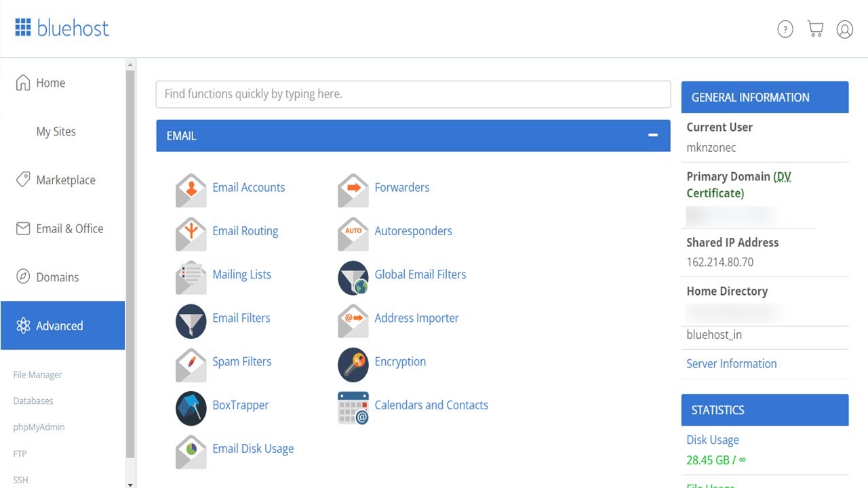This screenshot has height=488, width=868.
Task: Click the Forwarders text link
Action: coord(402,188)
